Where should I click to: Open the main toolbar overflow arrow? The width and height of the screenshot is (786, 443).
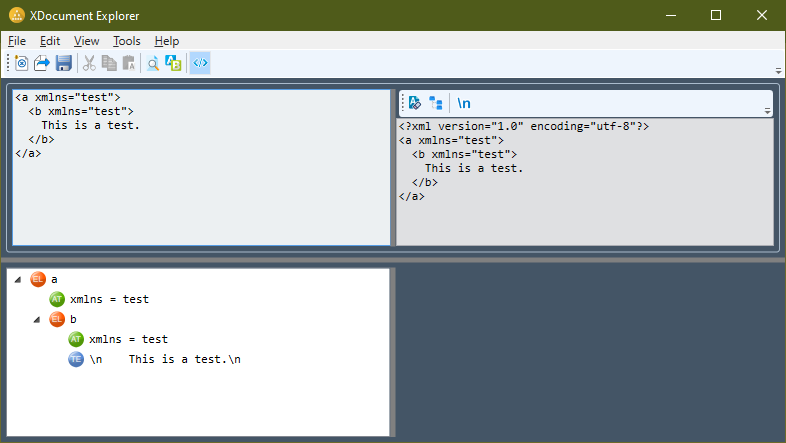778,71
